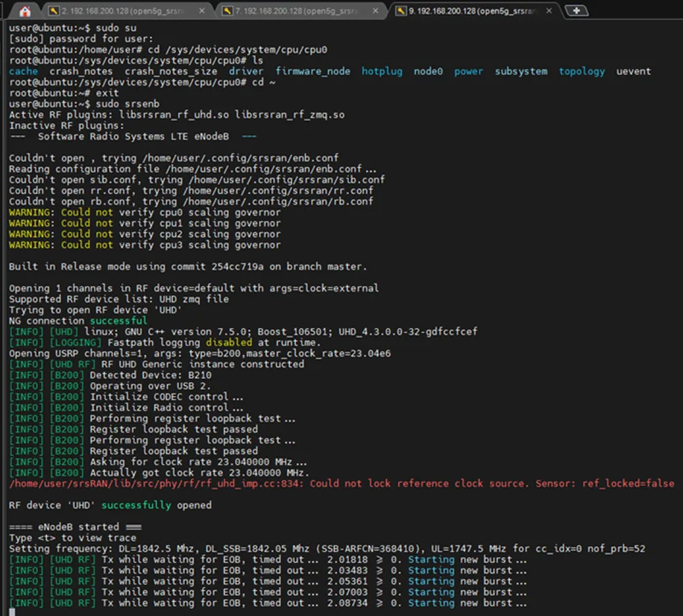Viewport: 683px width, 616px height.
Task: Click the 'sudo srsenb' command text
Action: pos(128,104)
